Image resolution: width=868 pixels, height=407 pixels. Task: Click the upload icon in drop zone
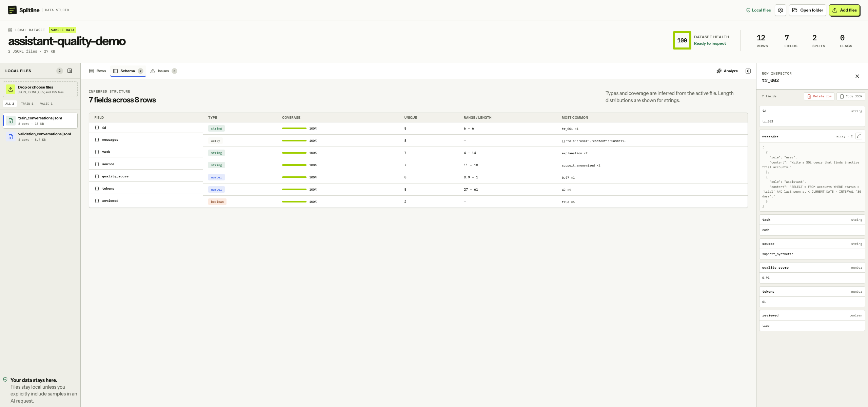click(x=11, y=89)
